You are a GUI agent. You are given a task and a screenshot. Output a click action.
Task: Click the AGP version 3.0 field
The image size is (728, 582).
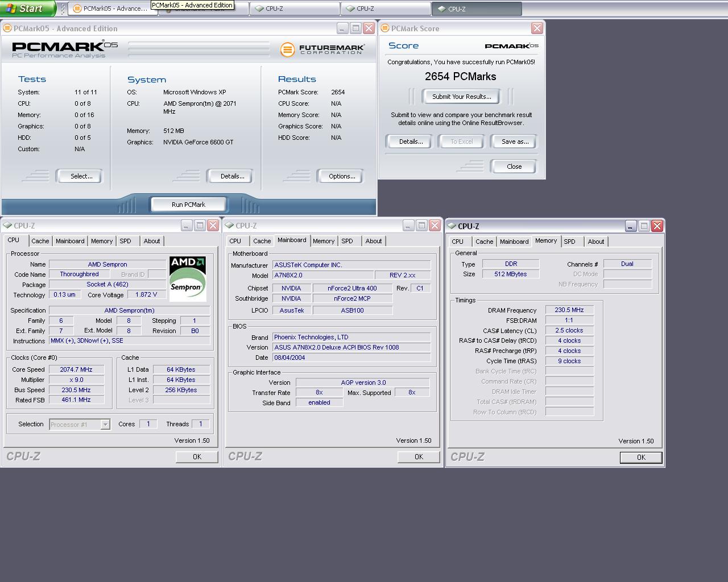point(363,383)
